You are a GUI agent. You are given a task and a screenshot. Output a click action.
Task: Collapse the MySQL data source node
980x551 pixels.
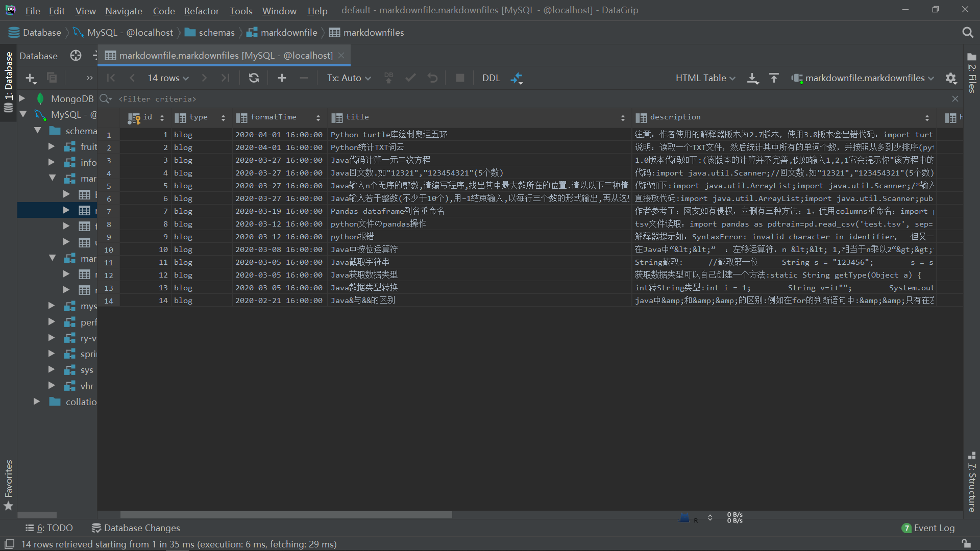23,114
